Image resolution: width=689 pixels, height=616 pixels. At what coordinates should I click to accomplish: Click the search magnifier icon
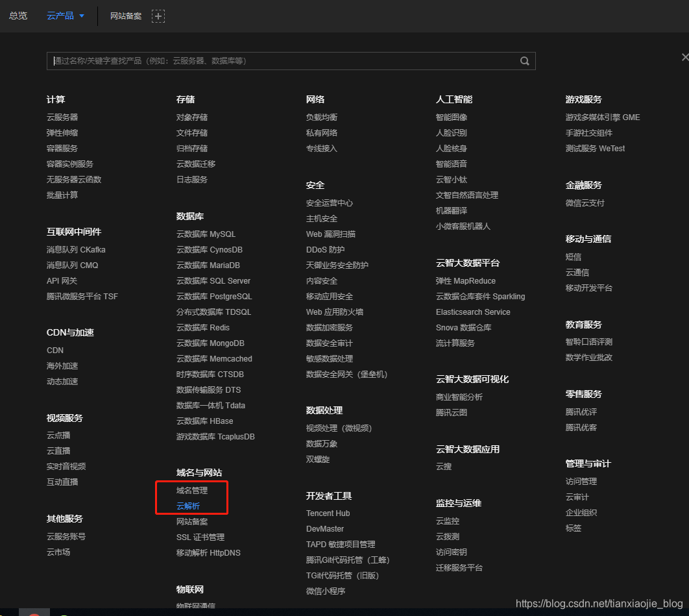coord(525,61)
